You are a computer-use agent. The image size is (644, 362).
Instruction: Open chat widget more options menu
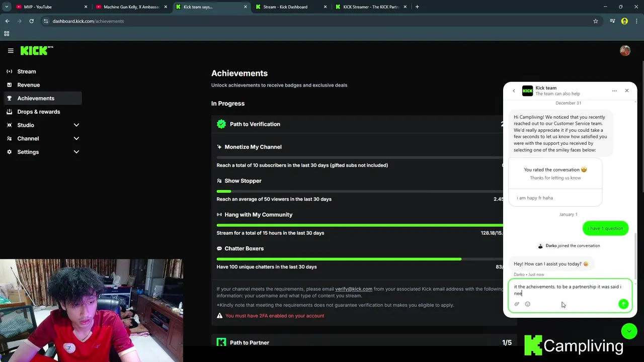tap(614, 91)
